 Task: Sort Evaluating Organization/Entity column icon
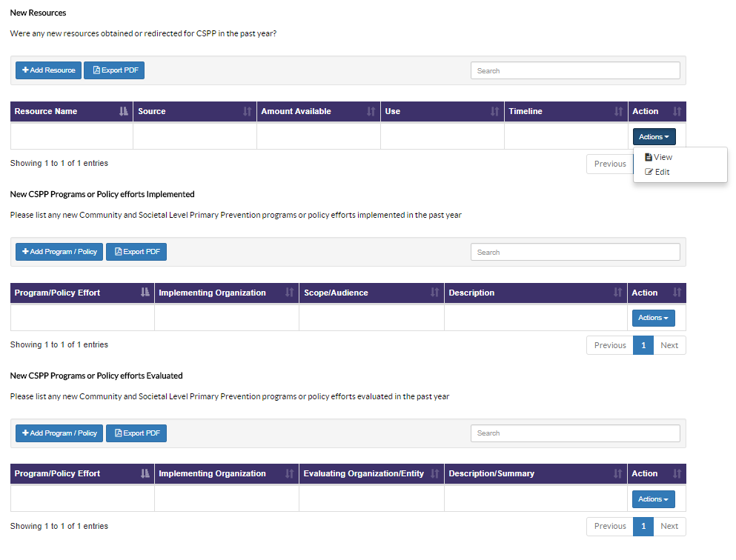(x=434, y=473)
